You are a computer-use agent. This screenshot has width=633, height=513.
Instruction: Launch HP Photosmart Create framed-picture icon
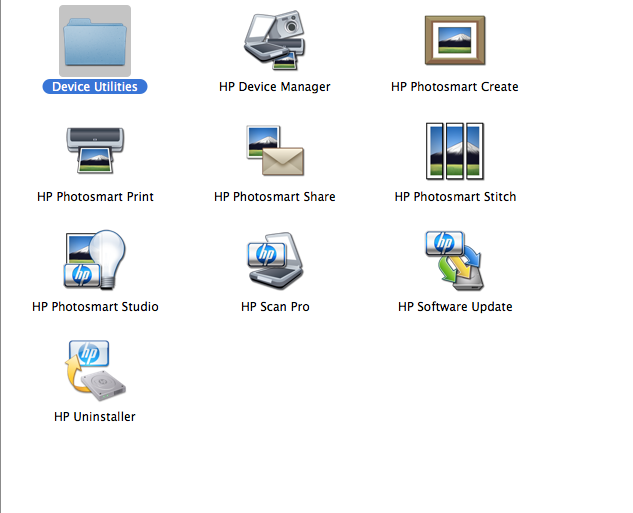click(x=455, y=40)
